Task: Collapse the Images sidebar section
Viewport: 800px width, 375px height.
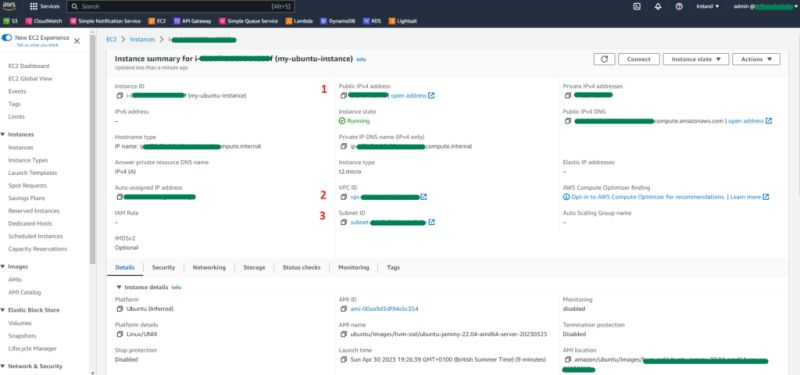Action: pyautogui.click(x=3, y=267)
